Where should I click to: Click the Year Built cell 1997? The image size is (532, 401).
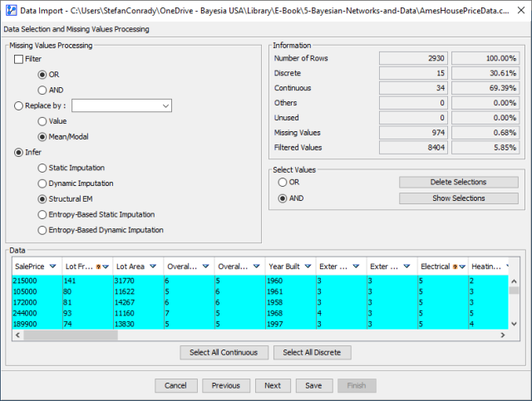291,324
